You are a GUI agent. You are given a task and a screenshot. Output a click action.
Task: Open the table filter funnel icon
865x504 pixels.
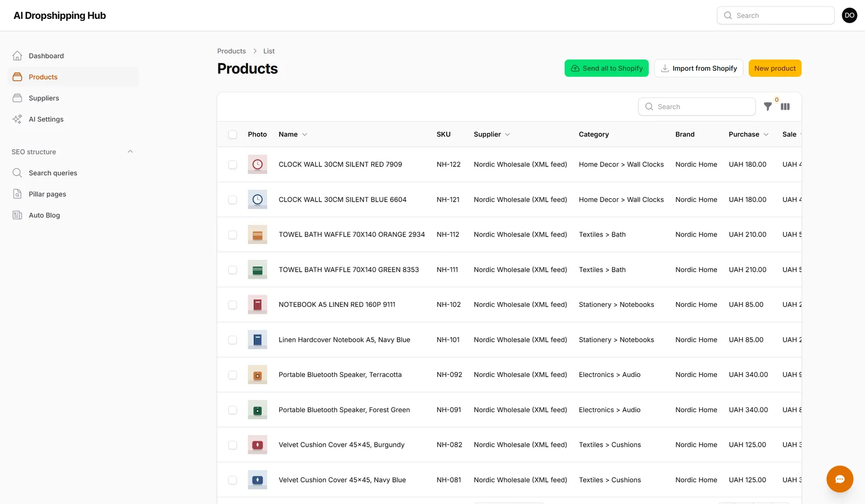[x=768, y=106]
